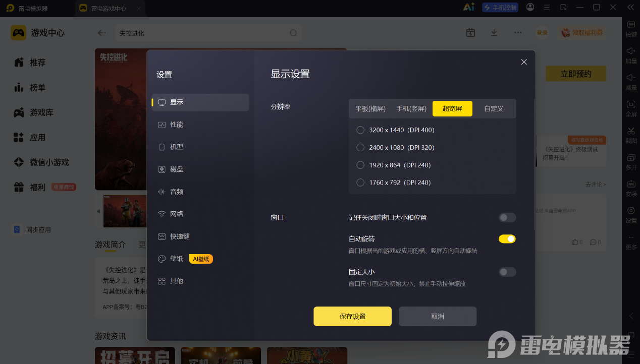Image resolution: width=640 pixels, height=364 pixels.
Task: Click the 立即预约 button
Action: coord(576,74)
